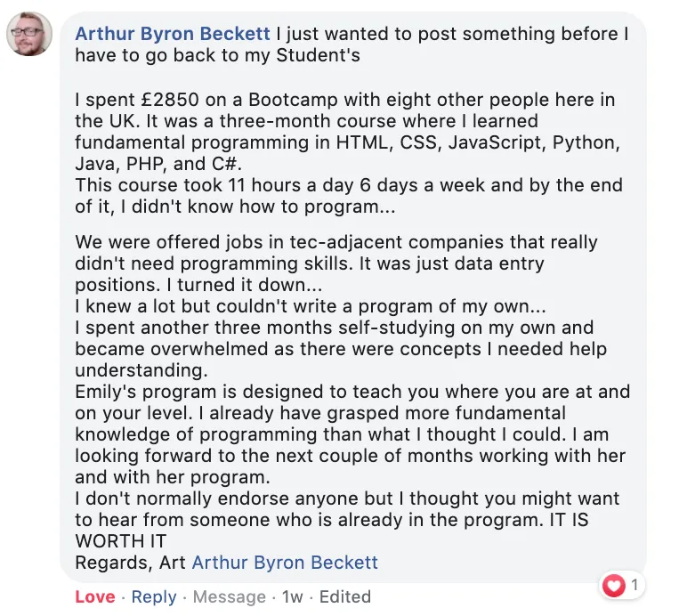View edit history via Edited label

(x=344, y=596)
